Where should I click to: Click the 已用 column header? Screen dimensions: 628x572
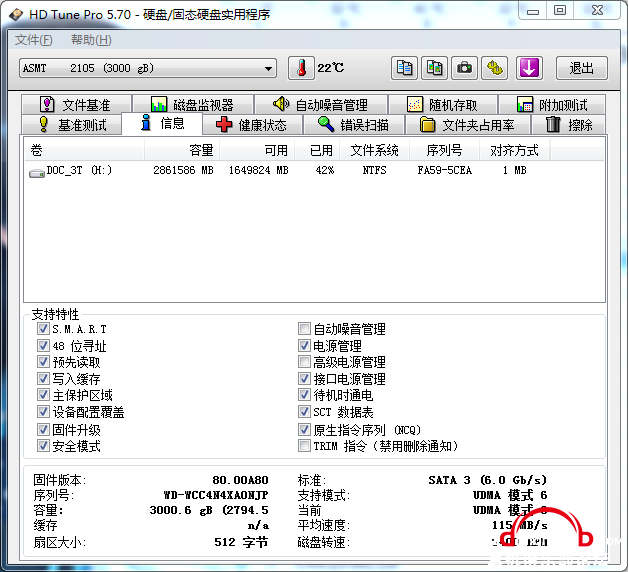click(x=317, y=150)
